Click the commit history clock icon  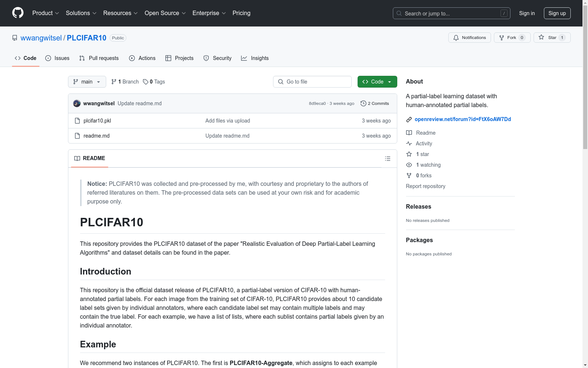[363, 103]
